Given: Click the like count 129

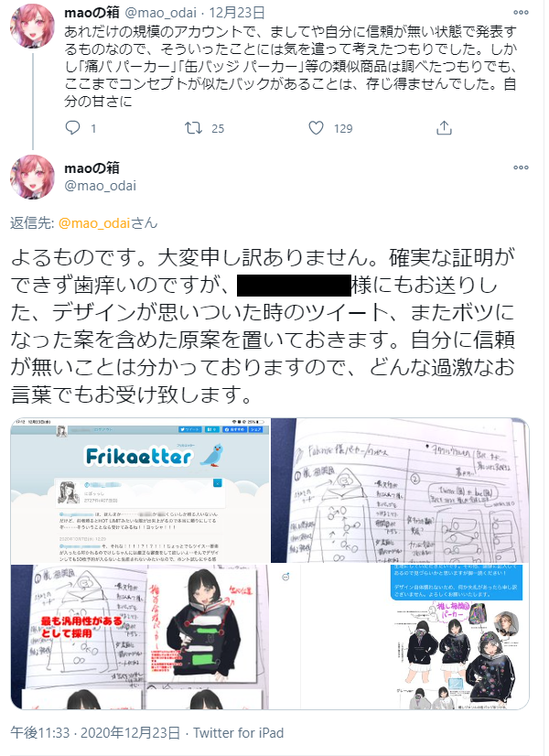Looking at the screenshot, I should (343, 128).
